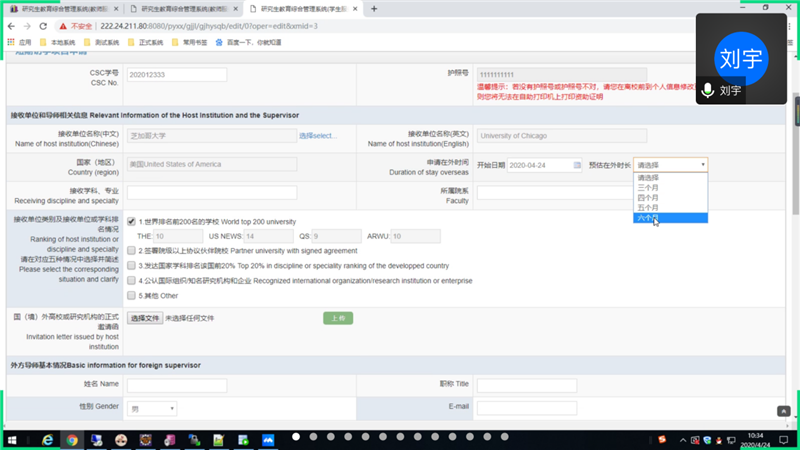Click the ARWU ranking field
The image size is (800, 450).
[415, 236]
